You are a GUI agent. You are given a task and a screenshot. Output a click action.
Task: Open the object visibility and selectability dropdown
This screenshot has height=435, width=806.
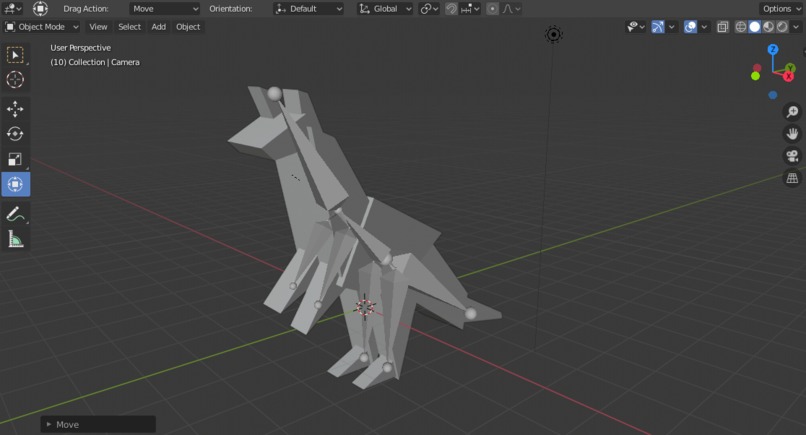(x=635, y=27)
